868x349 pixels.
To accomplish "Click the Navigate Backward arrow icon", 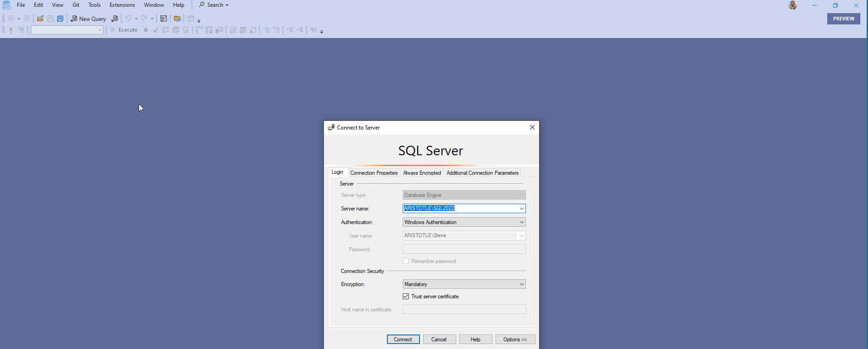I will [x=11, y=19].
